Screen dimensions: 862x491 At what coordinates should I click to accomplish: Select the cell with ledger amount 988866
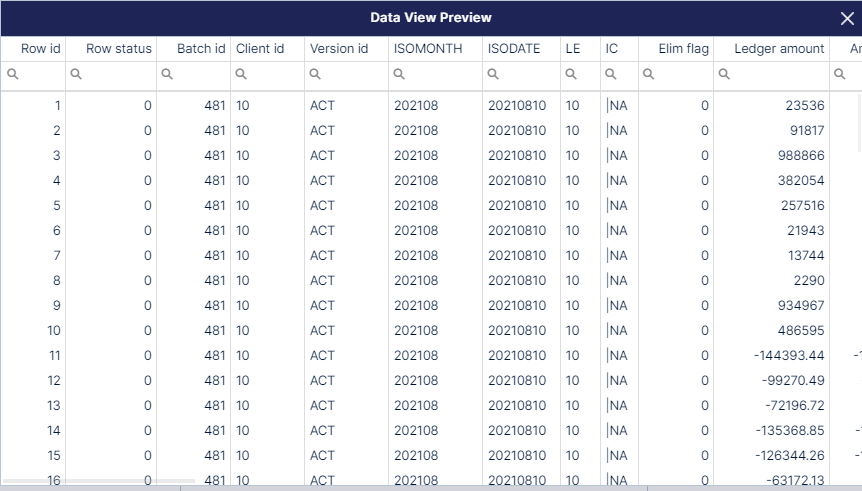tap(801, 156)
